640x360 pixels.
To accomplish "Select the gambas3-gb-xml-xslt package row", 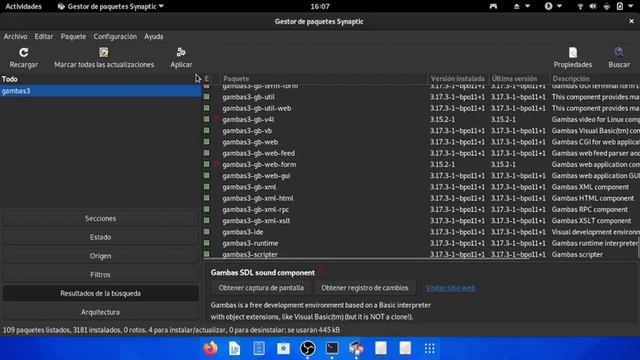I will coord(422,220).
